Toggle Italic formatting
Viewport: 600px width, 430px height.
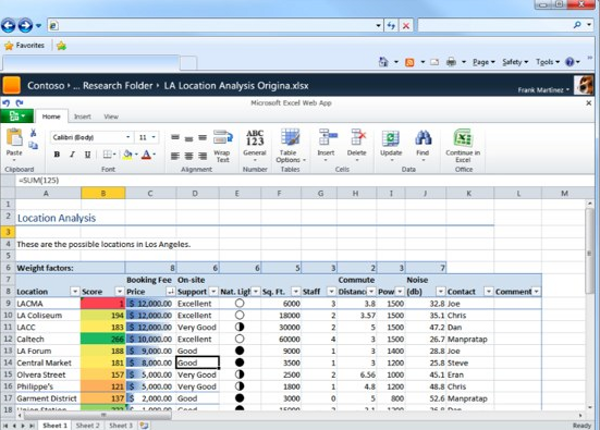click(x=72, y=154)
